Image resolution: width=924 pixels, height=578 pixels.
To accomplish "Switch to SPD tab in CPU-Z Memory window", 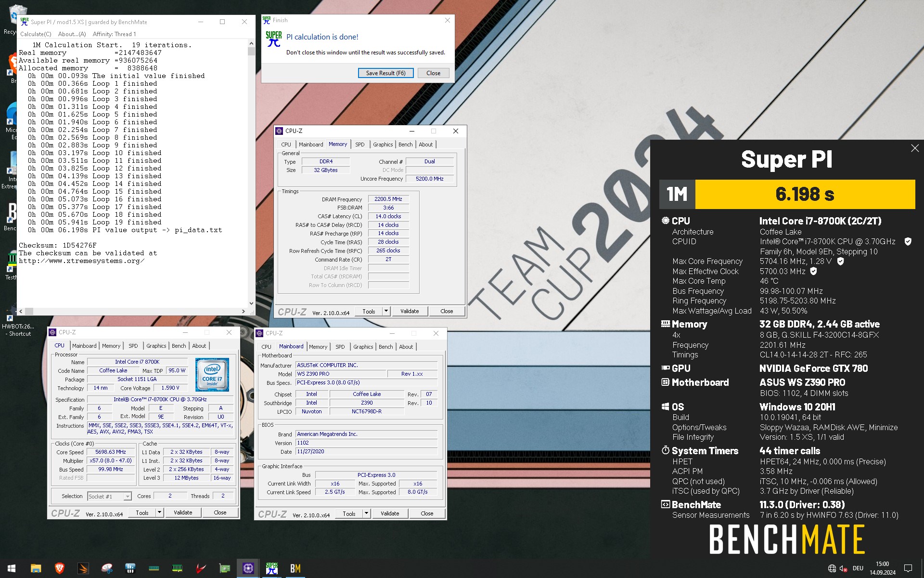I will tap(359, 144).
